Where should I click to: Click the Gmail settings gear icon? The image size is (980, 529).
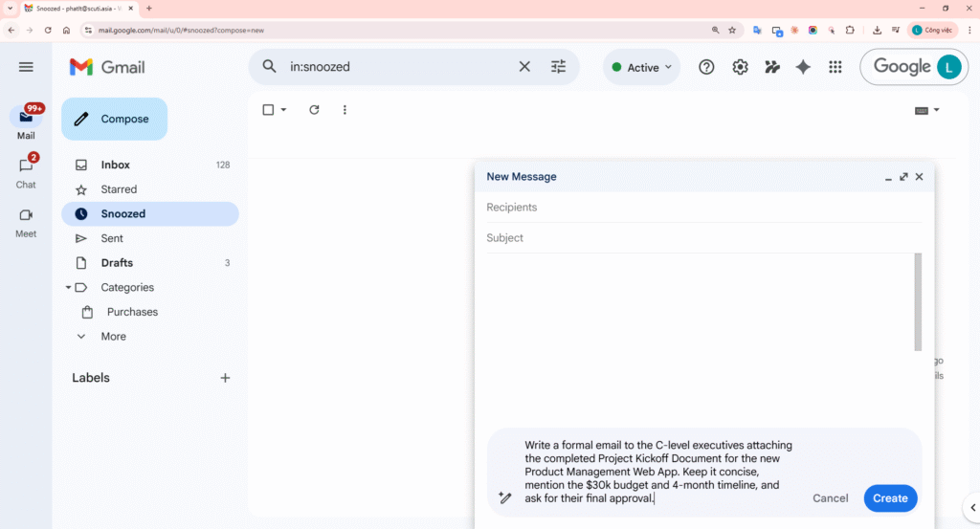coord(740,67)
